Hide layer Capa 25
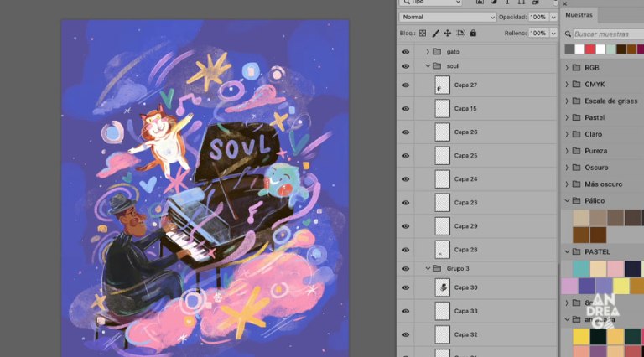The width and height of the screenshot is (644, 357). click(x=406, y=156)
